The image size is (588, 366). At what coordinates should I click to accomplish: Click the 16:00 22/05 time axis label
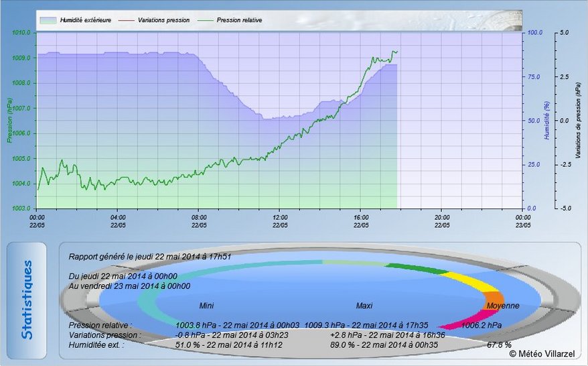[x=361, y=221]
